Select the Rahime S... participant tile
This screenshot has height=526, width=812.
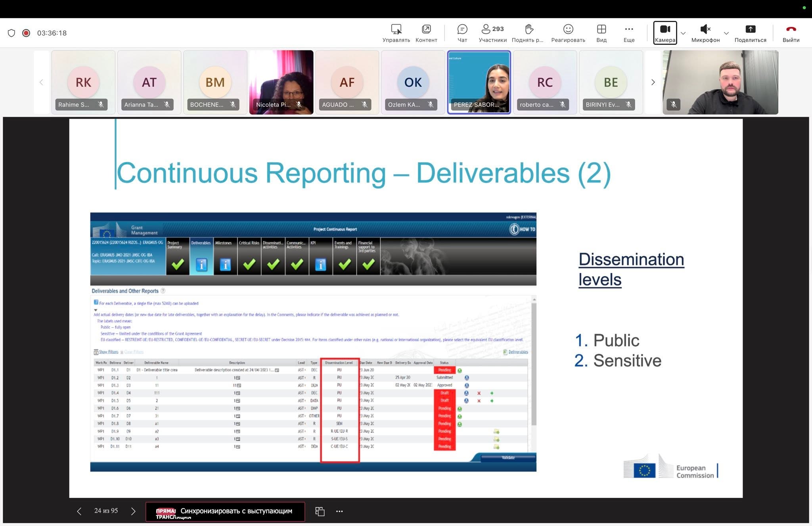coord(83,82)
